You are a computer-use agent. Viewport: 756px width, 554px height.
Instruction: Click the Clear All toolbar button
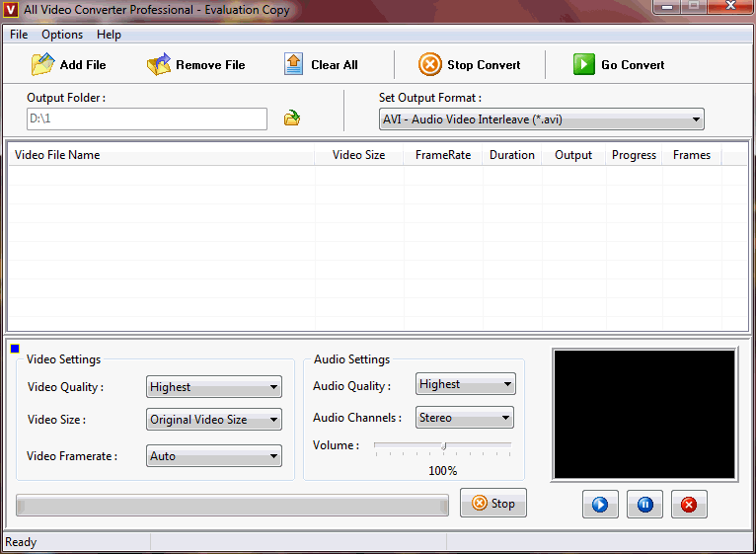[321, 64]
